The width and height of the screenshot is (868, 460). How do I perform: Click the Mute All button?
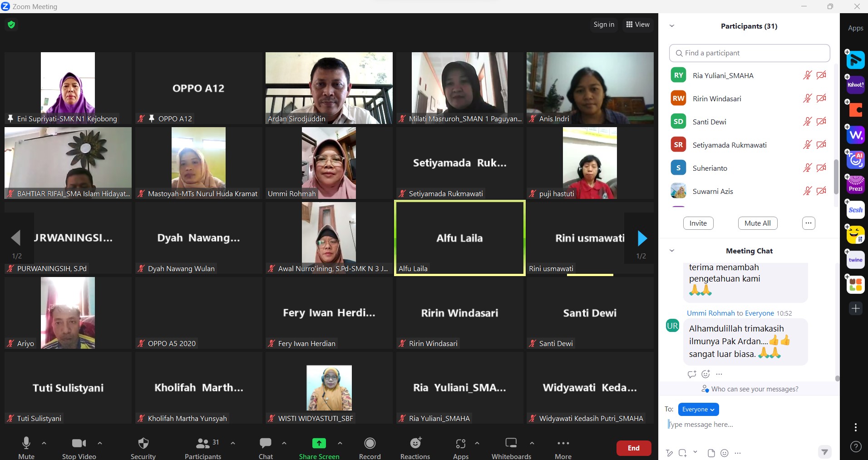pos(758,223)
